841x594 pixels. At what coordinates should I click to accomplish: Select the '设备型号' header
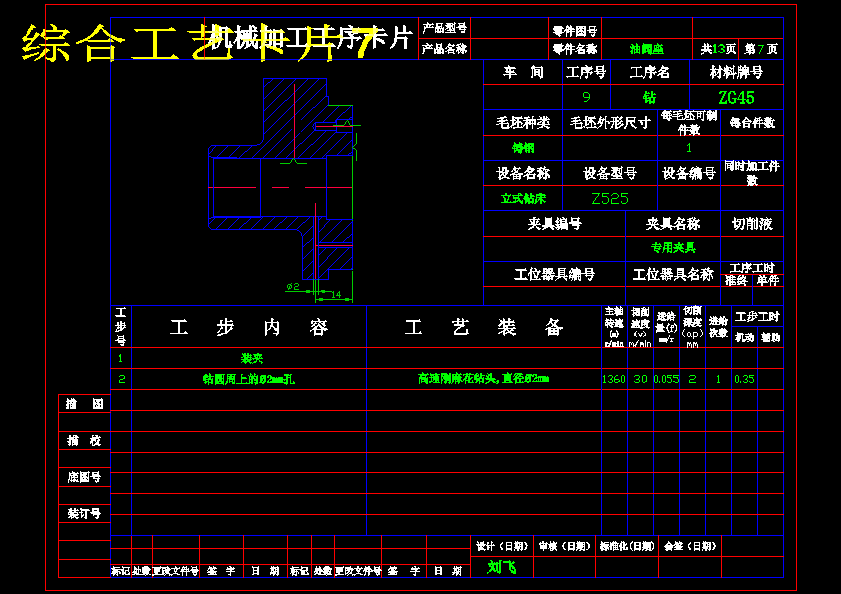610,173
